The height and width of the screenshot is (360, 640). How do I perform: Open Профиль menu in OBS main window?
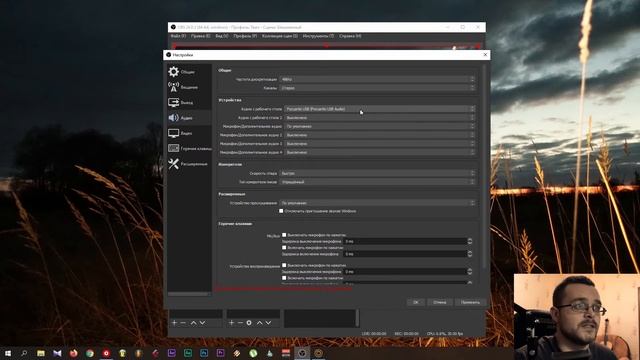pos(245,36)
